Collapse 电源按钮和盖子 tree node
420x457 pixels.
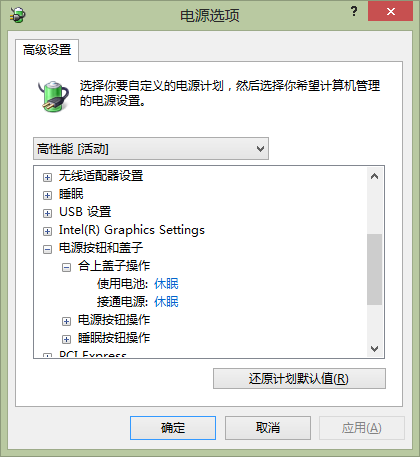pos(47,249)
